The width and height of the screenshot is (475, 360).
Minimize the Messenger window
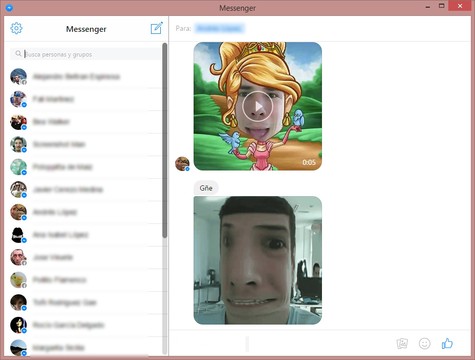coord(428,7)
